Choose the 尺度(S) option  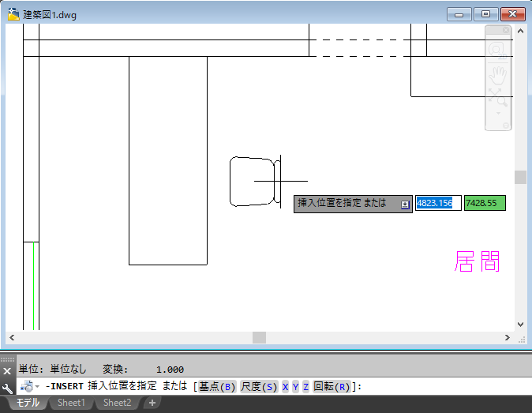pyautogui.click(x=259, y=386)
